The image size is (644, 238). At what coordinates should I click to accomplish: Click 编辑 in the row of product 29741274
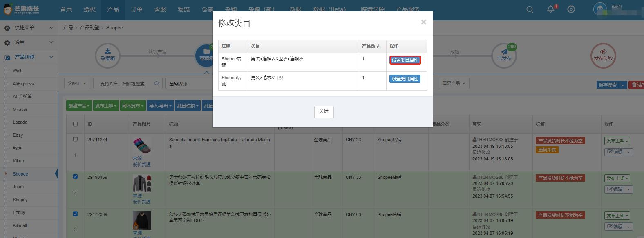[x=614, y=152]
